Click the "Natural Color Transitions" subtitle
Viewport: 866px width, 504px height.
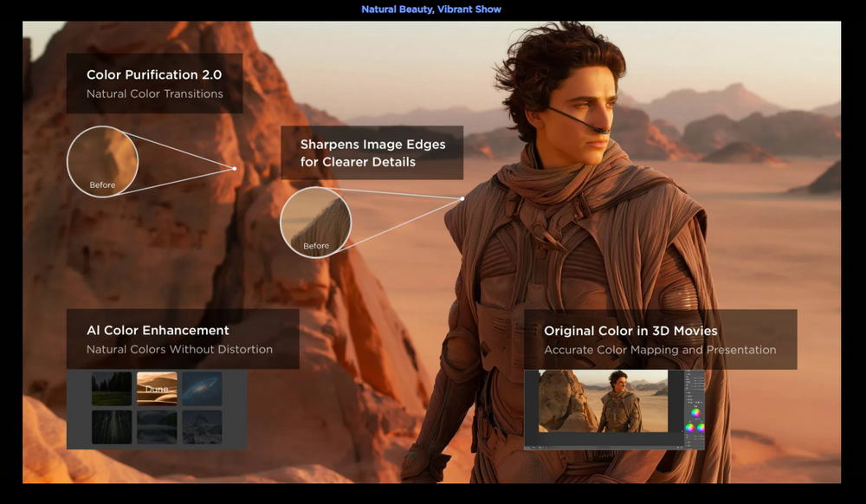[155, 94]
